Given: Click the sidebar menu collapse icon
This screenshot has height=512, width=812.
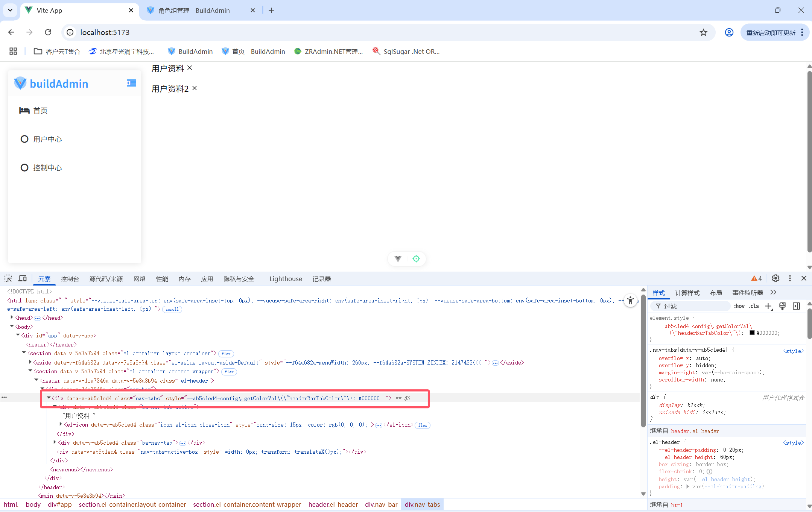Looking at the screenshot, I should 131,83.
